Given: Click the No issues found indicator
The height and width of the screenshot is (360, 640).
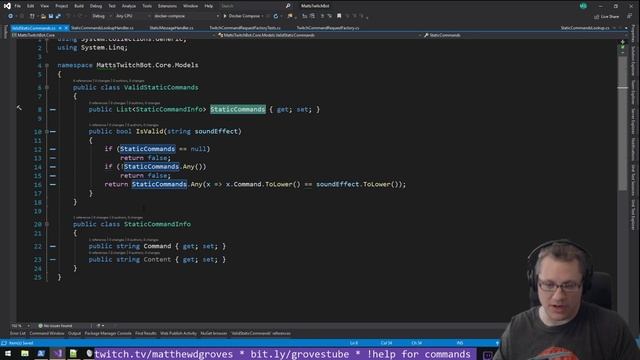Looking at the screenshot, I should click(x=56, y=326).
